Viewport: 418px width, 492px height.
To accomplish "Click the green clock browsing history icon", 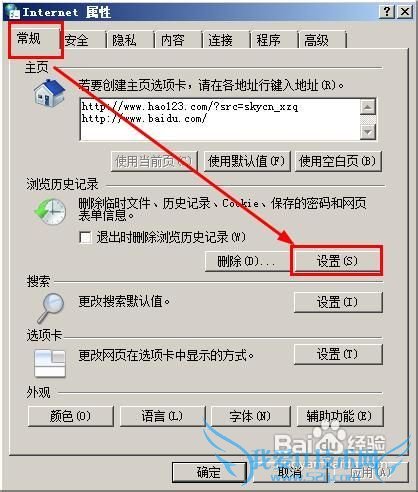I will 50,211.
